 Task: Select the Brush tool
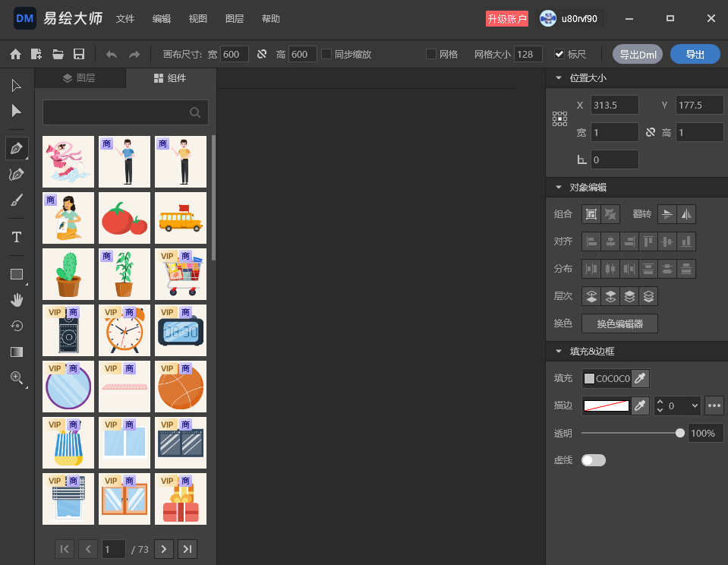pyautogui.click(x=17, y=200)
